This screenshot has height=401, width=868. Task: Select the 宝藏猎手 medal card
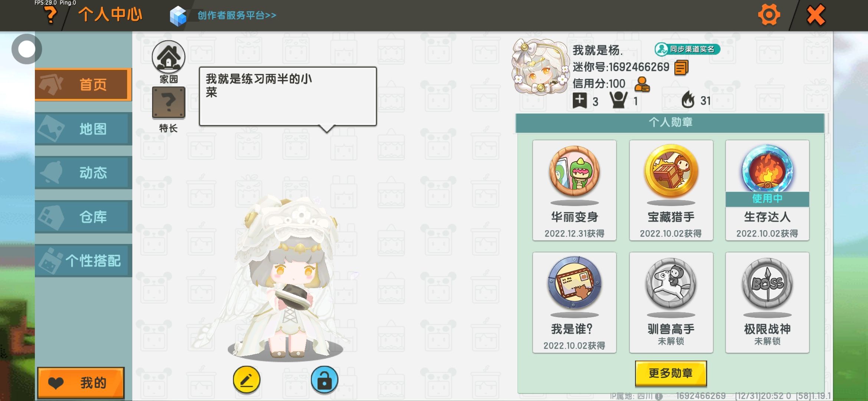(x=671, y=190)
